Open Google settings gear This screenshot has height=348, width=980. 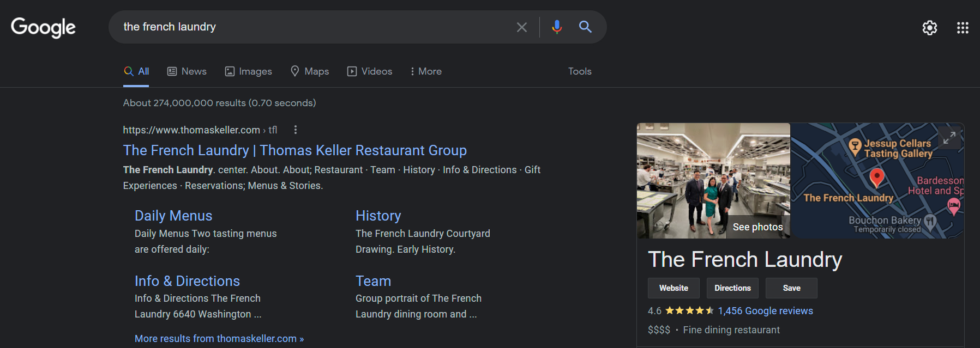coord(929,28)
